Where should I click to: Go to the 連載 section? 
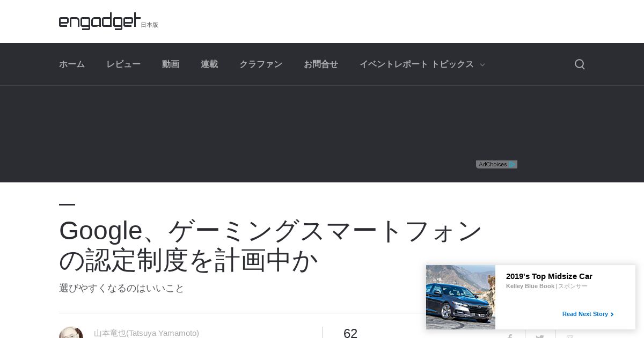(x=209, y=64)
